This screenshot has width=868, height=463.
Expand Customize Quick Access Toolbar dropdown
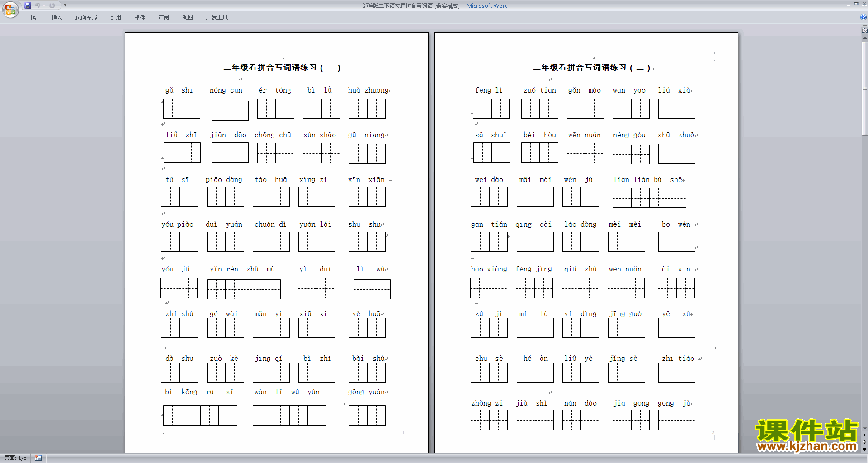tap(66, 5)
